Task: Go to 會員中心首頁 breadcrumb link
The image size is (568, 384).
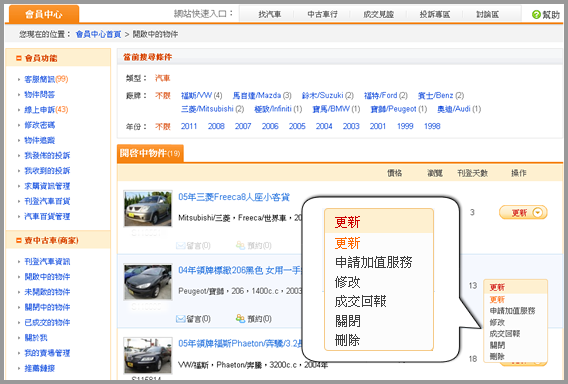Action: [x=98, y=34]
